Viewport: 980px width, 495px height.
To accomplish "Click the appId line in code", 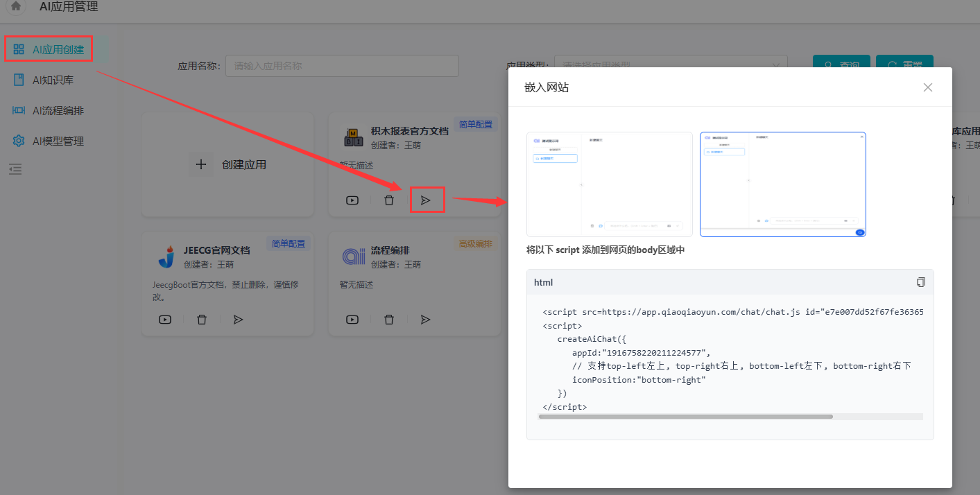I will pyautogui.click(x=642, y=352).
